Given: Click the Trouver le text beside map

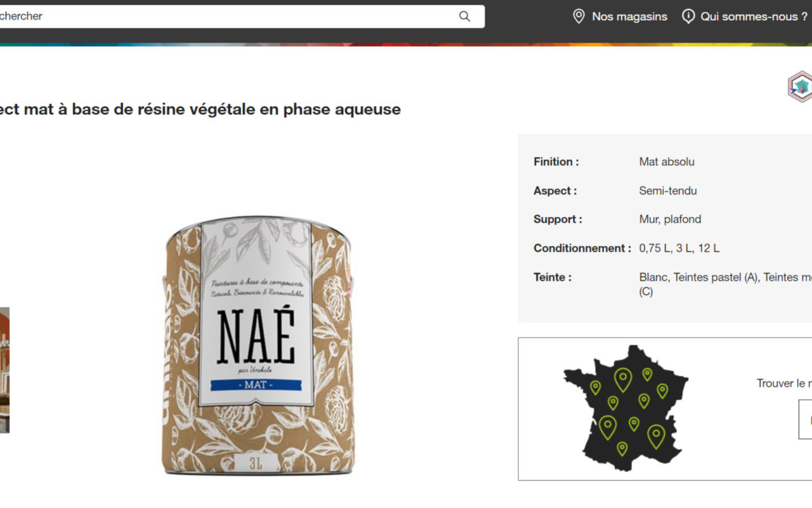Looking at the screenshot, I should click(784, 384).
